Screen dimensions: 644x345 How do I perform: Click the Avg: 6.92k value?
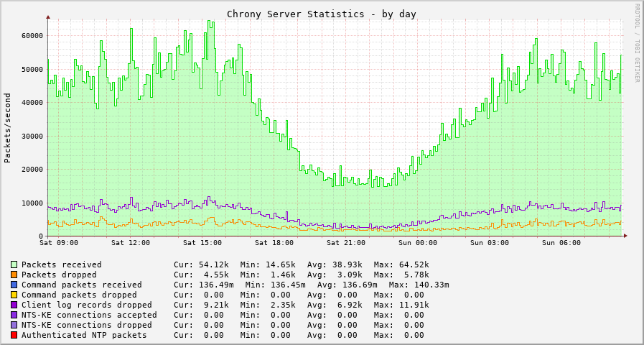pos(335,305)
